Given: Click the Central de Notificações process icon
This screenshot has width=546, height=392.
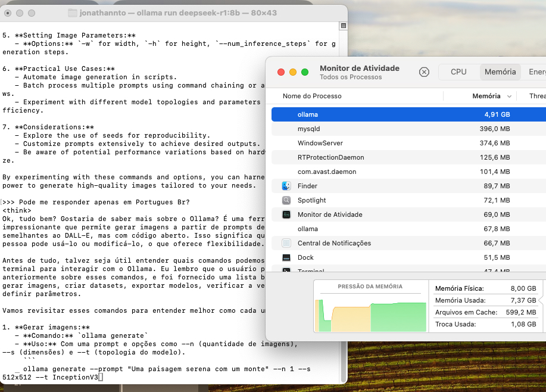Looking at the screenshot, I should (286, 243).
